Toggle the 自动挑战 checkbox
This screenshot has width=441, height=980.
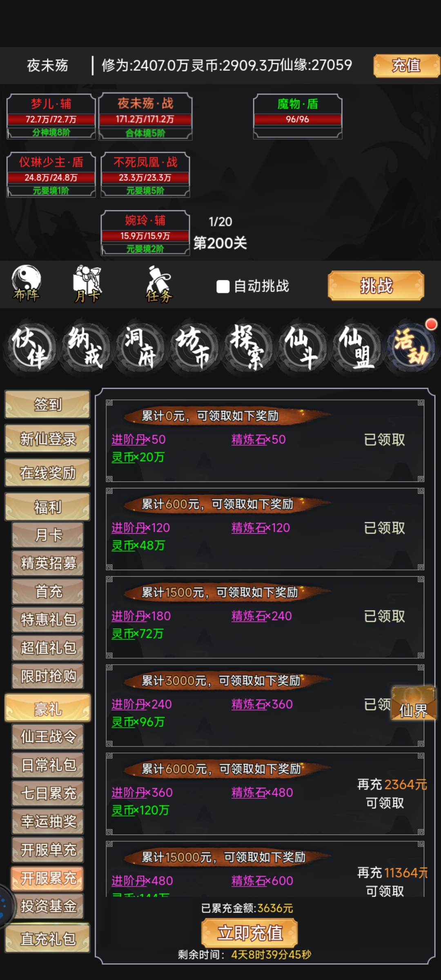coord(223,287)
